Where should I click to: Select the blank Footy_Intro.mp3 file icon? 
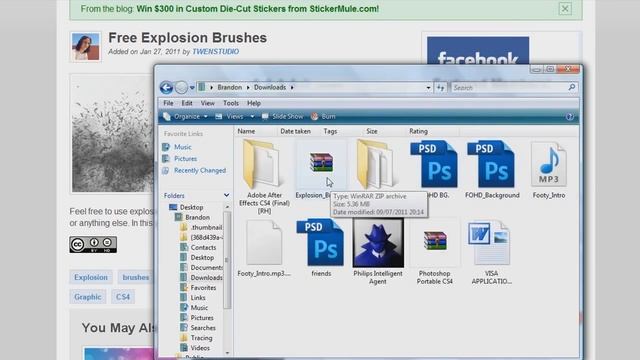[x=264, y=242]
